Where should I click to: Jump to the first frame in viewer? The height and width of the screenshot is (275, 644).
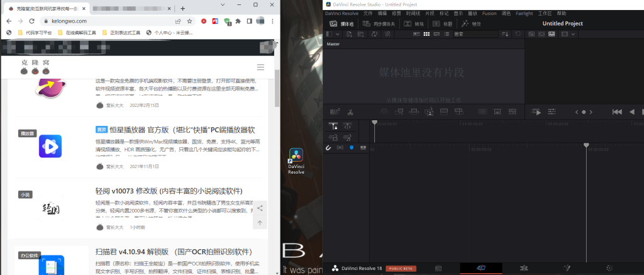tap(617, 112)
